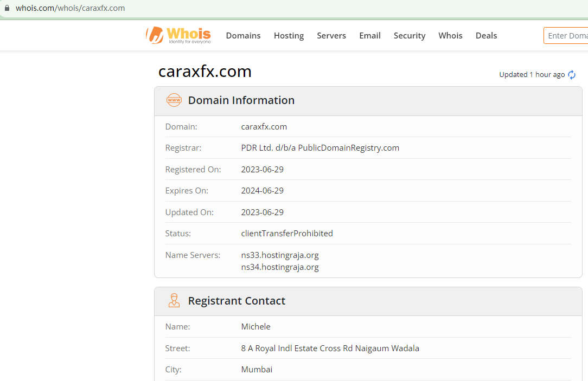This screenshot has width=588, height=381.
Task: Open the Email menu
Action: click(370, 36)
